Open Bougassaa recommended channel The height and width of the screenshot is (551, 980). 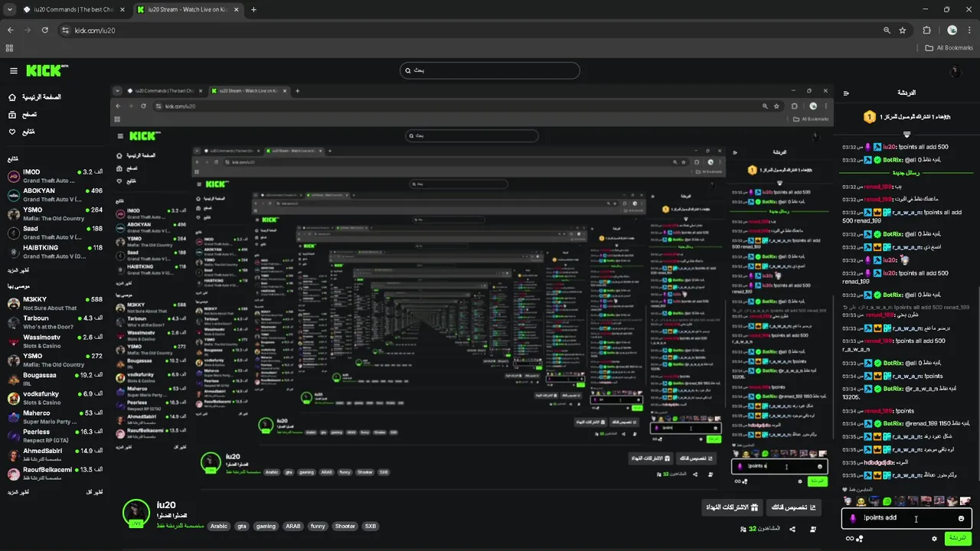coord(54,379)
